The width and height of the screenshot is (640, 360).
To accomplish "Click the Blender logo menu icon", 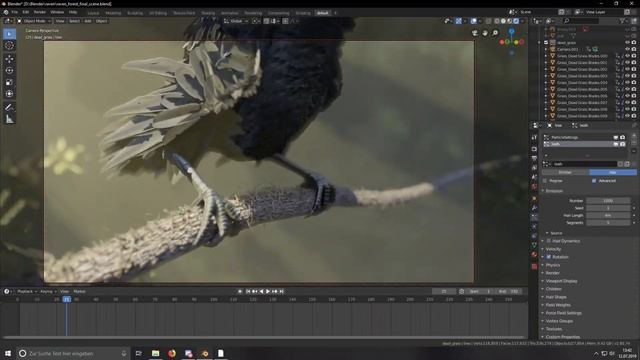I will tap(6, 13).
